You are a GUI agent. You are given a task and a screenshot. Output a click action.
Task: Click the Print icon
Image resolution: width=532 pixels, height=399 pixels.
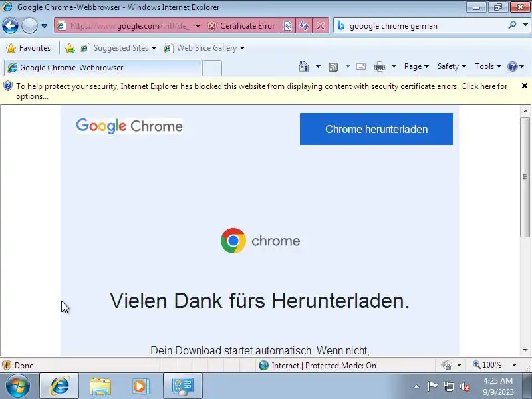click(x=379, y=66)
